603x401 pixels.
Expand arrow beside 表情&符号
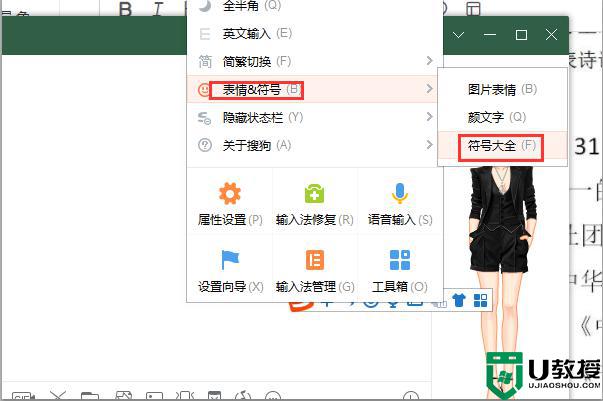[430, 89]
